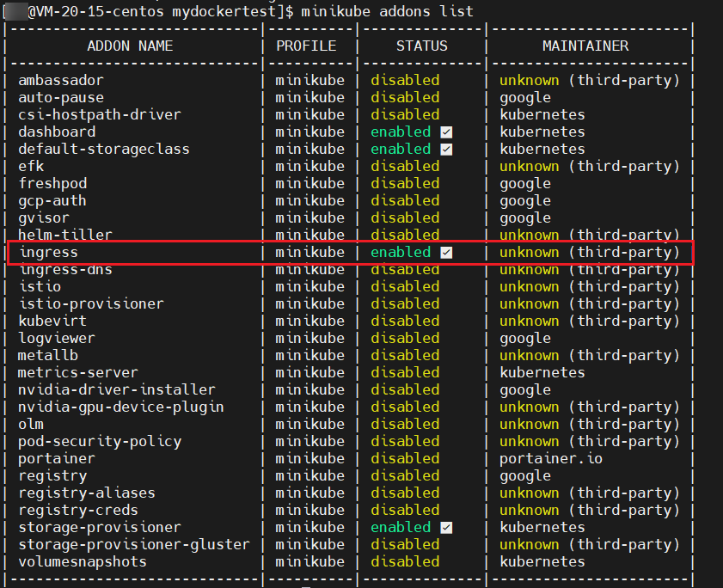723x588 pixels.
Task: Click 'portainer.io' maintainer value
Action: [551, 459]
